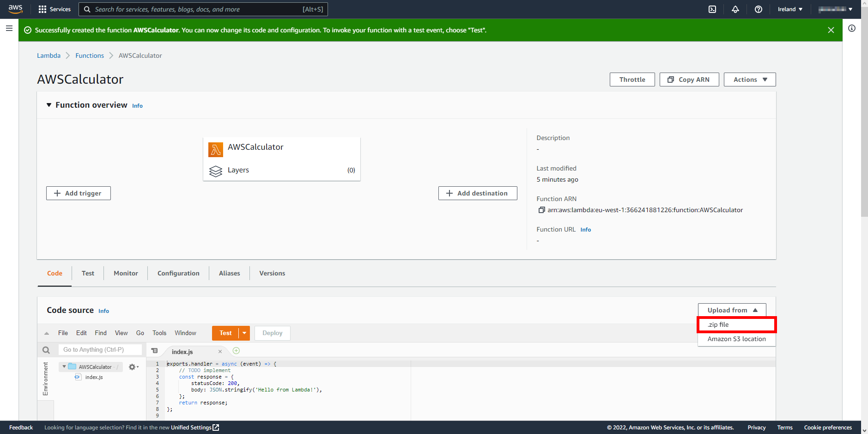Click the search magnifier in the editor sidebar
868x434 pixels.
46,350
